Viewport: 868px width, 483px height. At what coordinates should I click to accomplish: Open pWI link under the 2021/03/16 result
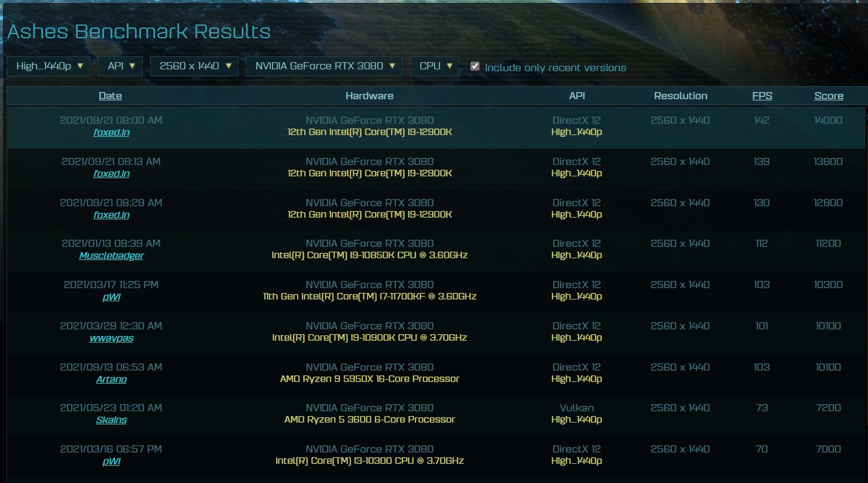[x=111, y=461]
